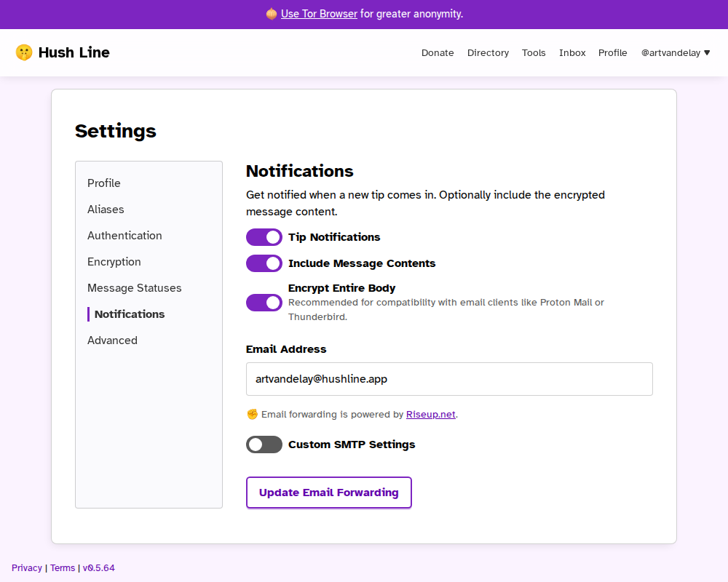Screen dimensions: 728x582
Task: Follow the Use Tor Browser link
Action: pyautogui.click(x=319, y=14)
